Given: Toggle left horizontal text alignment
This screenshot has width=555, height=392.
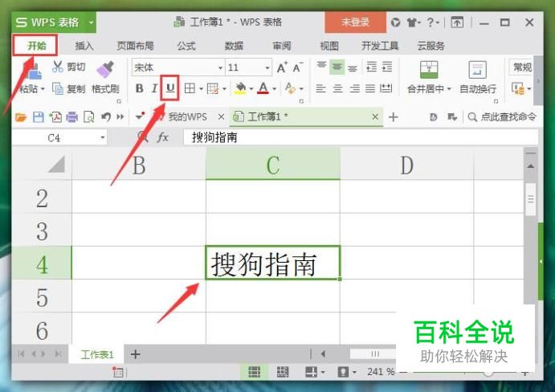Looking at the screenshot, I should pyautogui.click(x=320, y=88).
